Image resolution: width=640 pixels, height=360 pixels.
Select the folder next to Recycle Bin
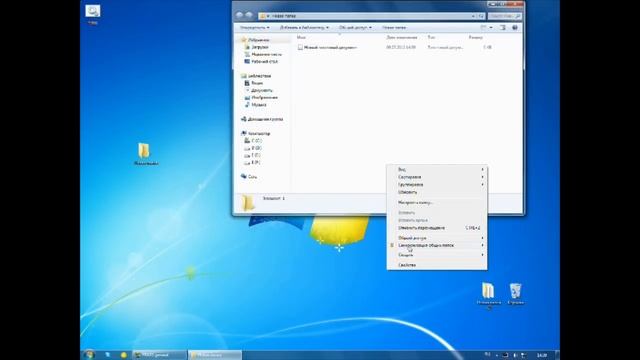coord(488,291)
